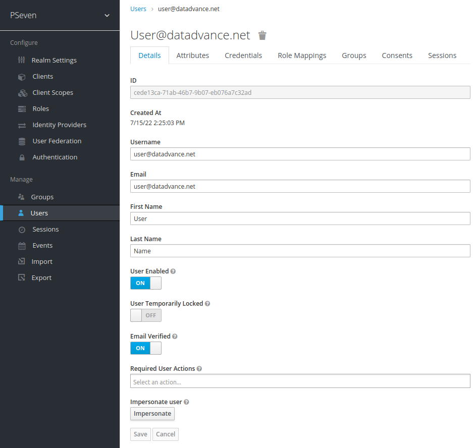The height and width of the screenshot is (448, 476).
Task: Click the Sessions clock icon in the sidebar
Action: tap(22, 230)
